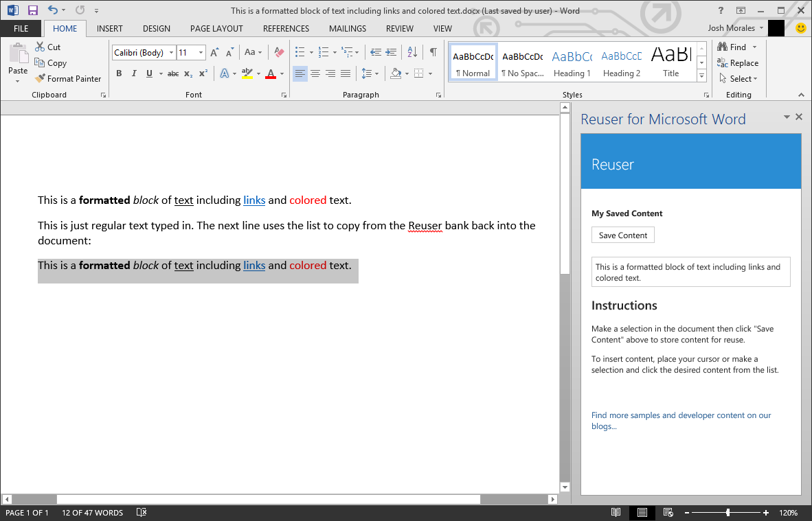Click the Sort icon in the Paragraph group

[x=412, y=52]
